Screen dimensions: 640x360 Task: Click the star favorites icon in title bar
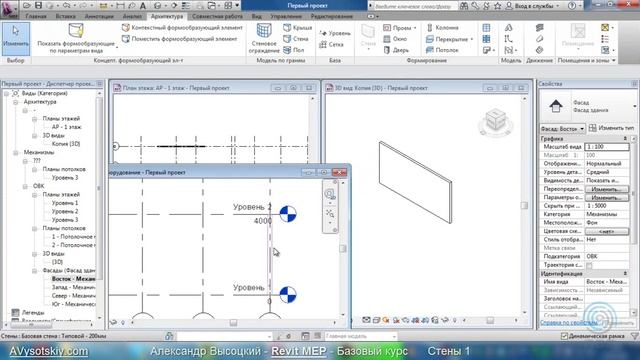pyautogui.click(x=498, y=6)
